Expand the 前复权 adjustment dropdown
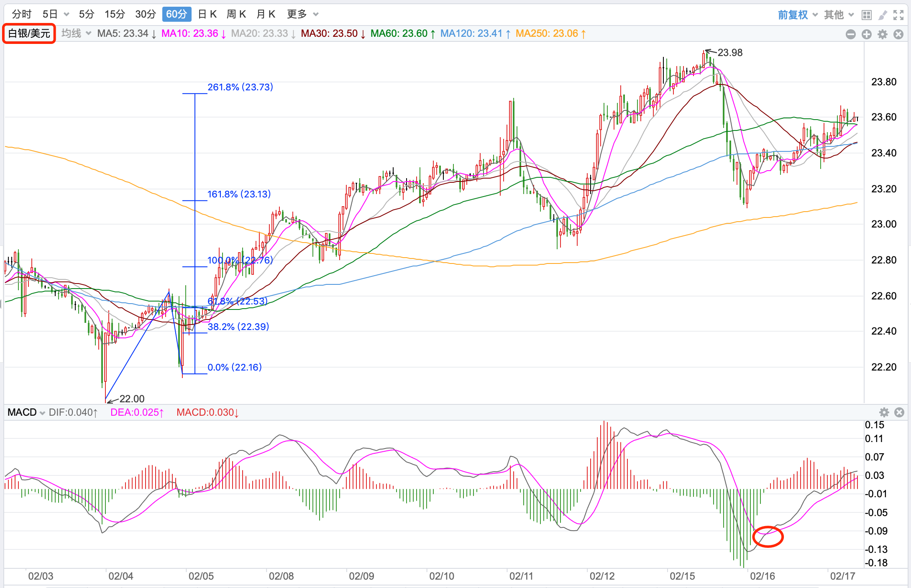911x588 pixels. [x=798, y=15]
